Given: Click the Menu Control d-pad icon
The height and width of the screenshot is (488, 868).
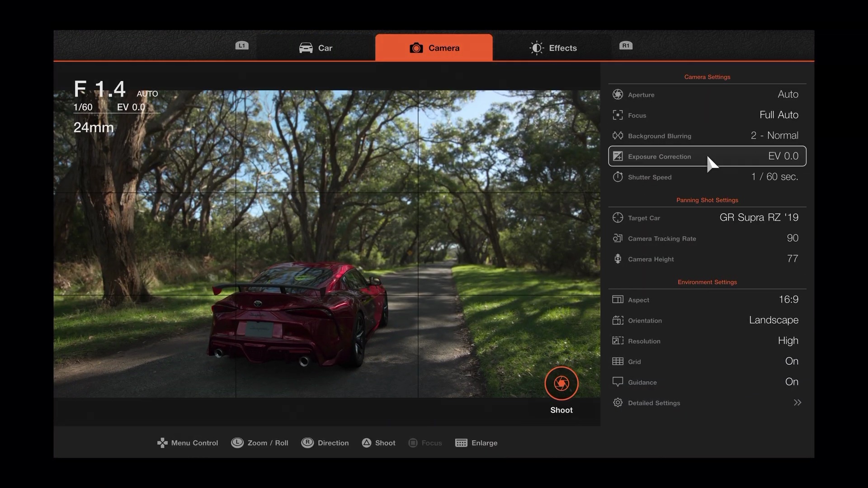Looking at the screenshot, I should pyautogui.click(x=162, y=443).
